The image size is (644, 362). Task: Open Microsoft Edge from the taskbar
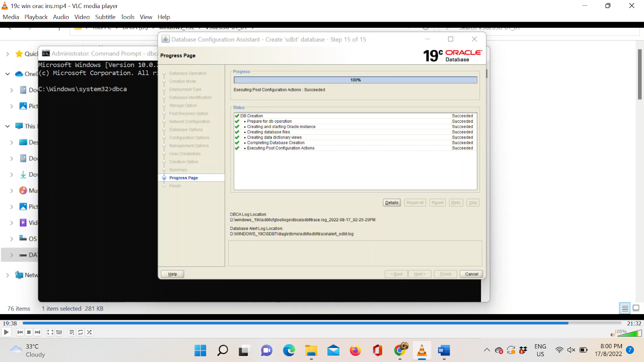pyautogui.click(x=289, y=351)
